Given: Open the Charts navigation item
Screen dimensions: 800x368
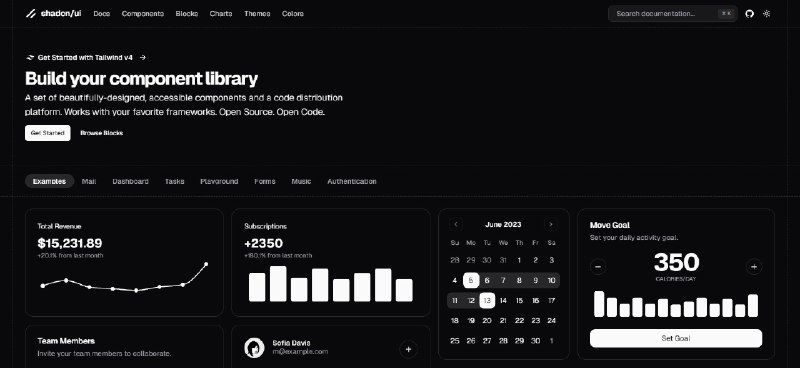Looking at the screenshot, I should [221, 14].
